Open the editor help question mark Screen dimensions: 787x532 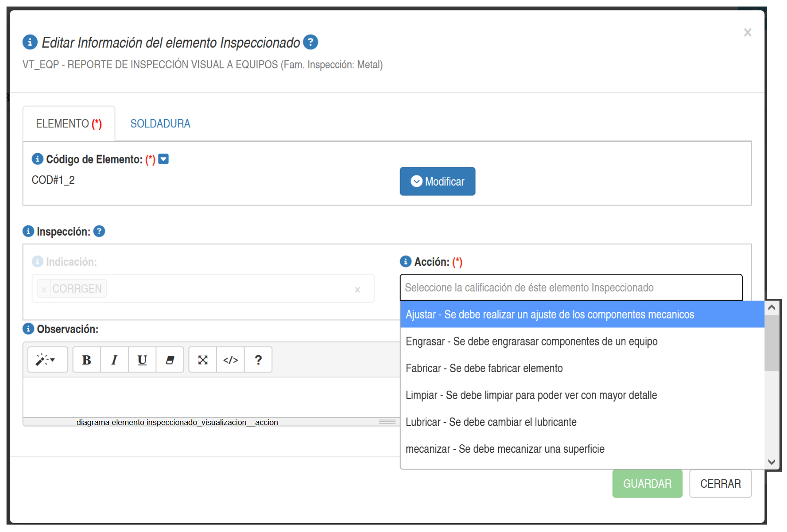258,360
